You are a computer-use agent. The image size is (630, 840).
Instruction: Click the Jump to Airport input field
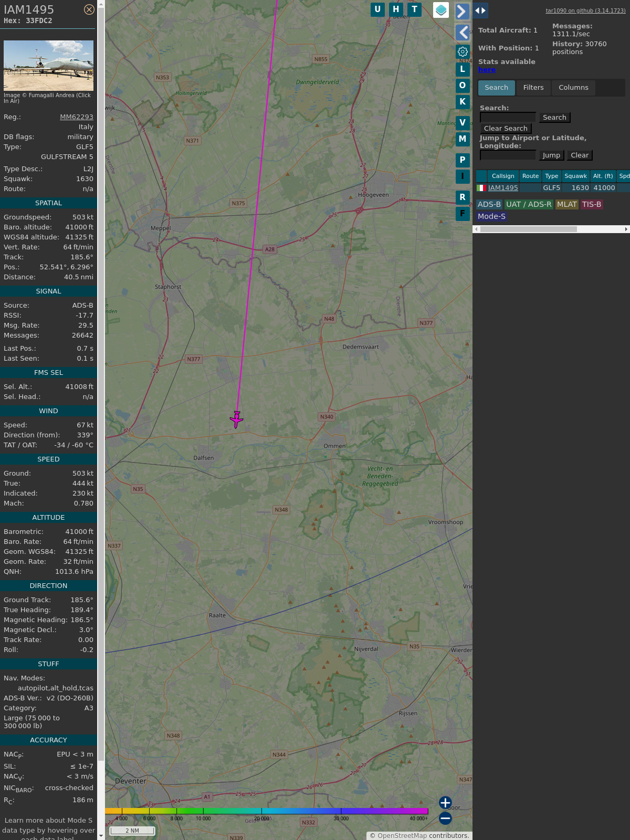pos(508,155)
